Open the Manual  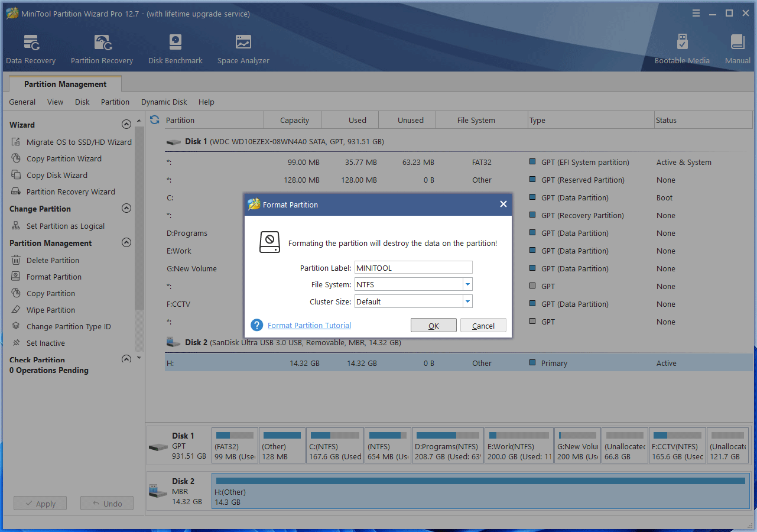pos(737,49)
